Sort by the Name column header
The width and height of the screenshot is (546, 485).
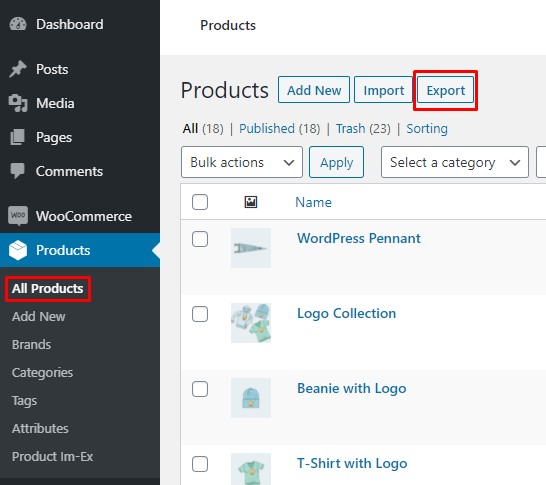click(313, 202)
